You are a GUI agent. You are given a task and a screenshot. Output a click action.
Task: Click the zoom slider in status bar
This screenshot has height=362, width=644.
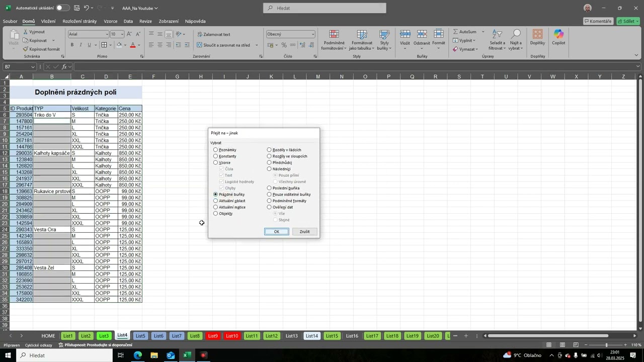click(606, 345)
